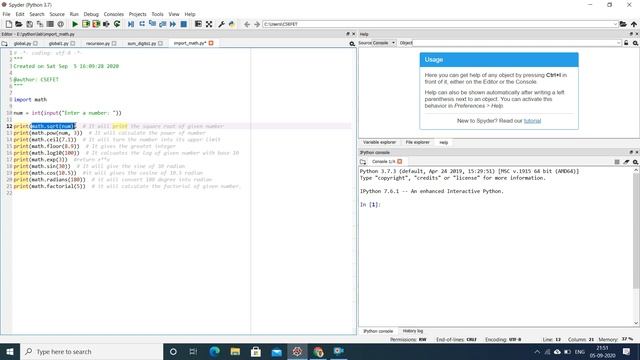640x360 pixels.
Task: Go forward to next cursor position
Action: pos(257,24)
